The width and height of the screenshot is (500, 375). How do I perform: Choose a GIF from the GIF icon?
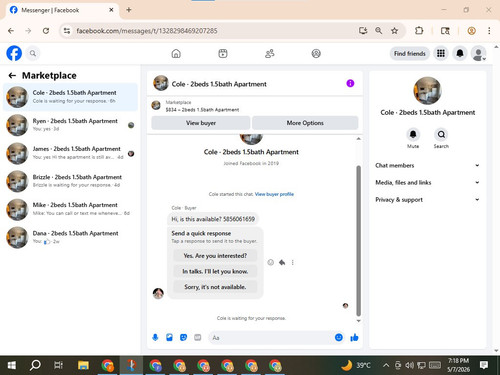point(198,338)
